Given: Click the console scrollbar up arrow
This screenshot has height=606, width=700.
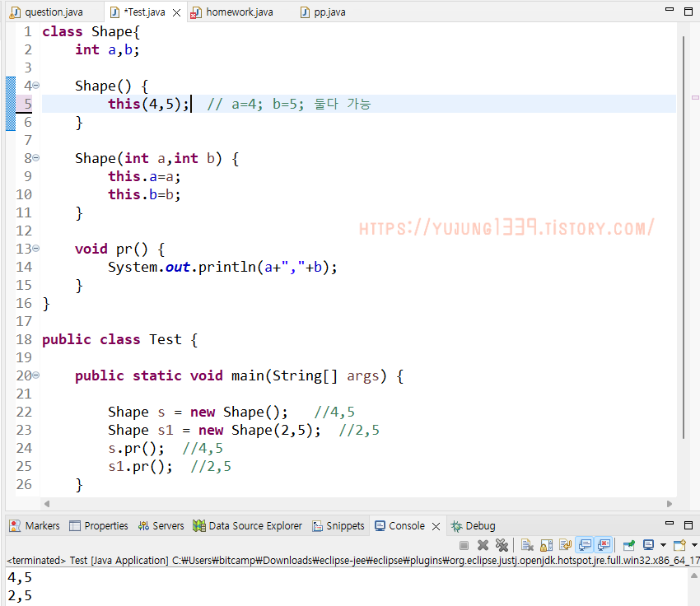Looking at the screenshot, I should point(694,576).
